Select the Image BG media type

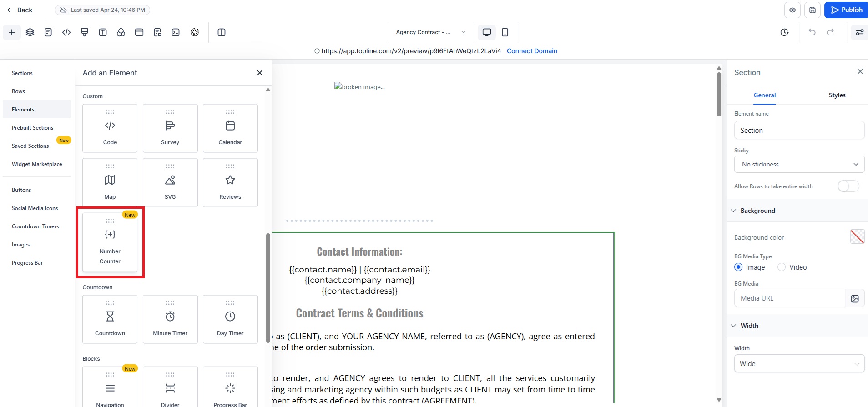tap(738, 267)
